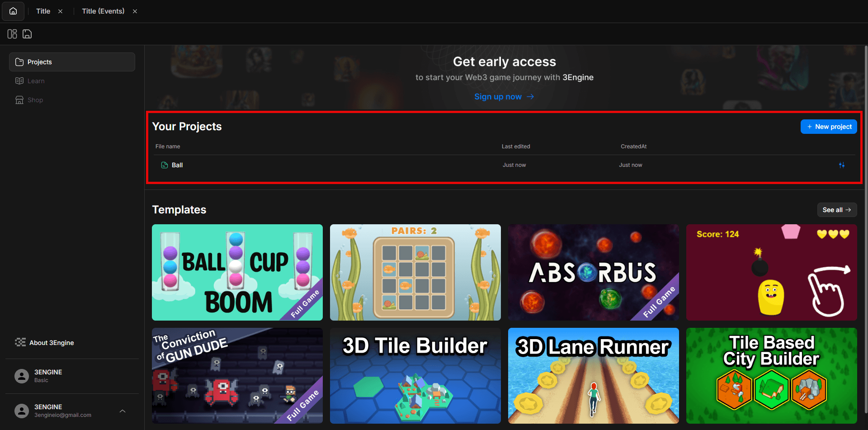Viewport: 868px width, 430px height.
Task: Switch to the Title (Events) tab
Action: click(x=103, y=11)
